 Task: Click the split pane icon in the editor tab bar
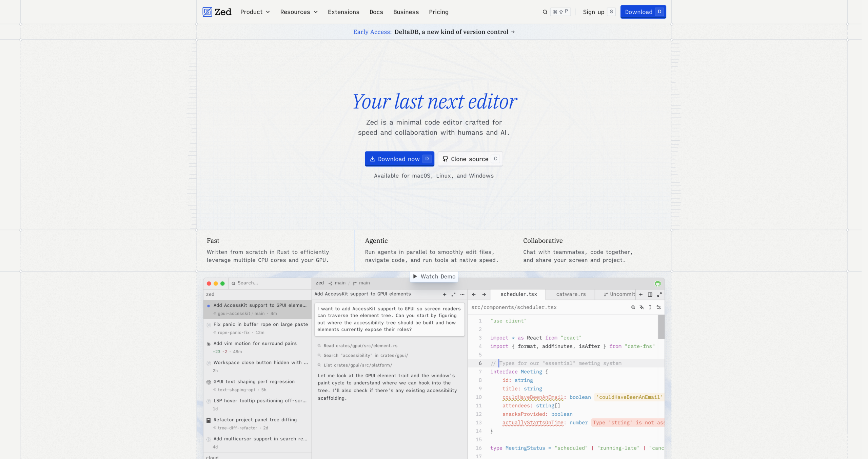click(x=650, y=295)
